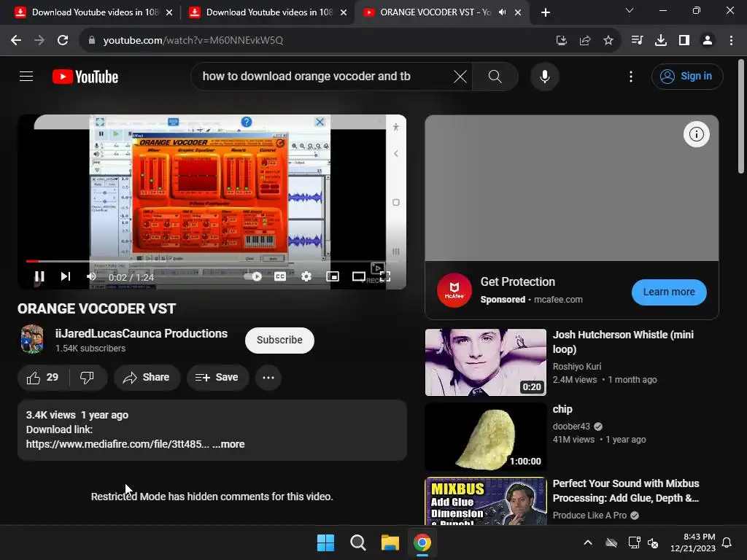Open the Chrome profile icon
The image size is (747, 560).
point(708,41)
